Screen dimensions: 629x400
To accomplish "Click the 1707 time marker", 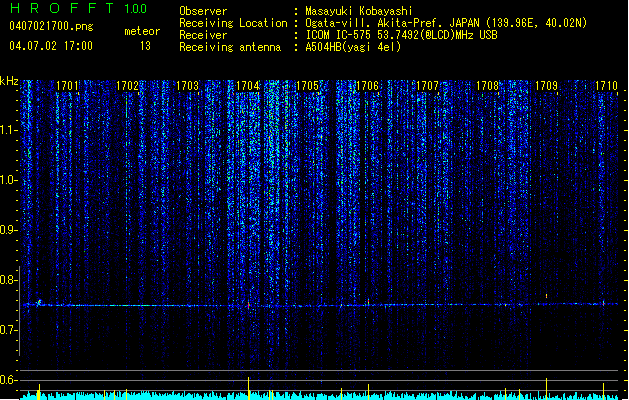I will coord(427,86).
